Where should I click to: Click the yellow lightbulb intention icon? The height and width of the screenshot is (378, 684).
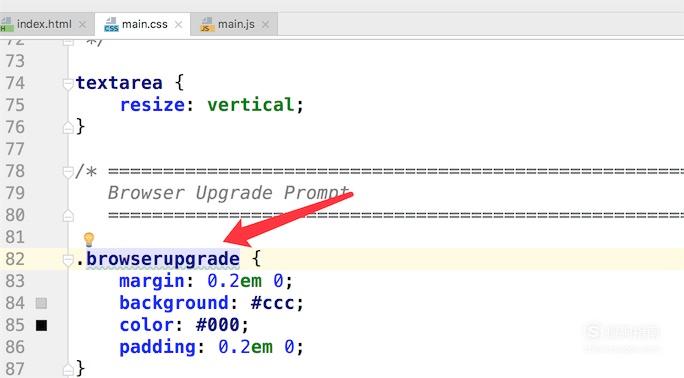pos(89,239)
